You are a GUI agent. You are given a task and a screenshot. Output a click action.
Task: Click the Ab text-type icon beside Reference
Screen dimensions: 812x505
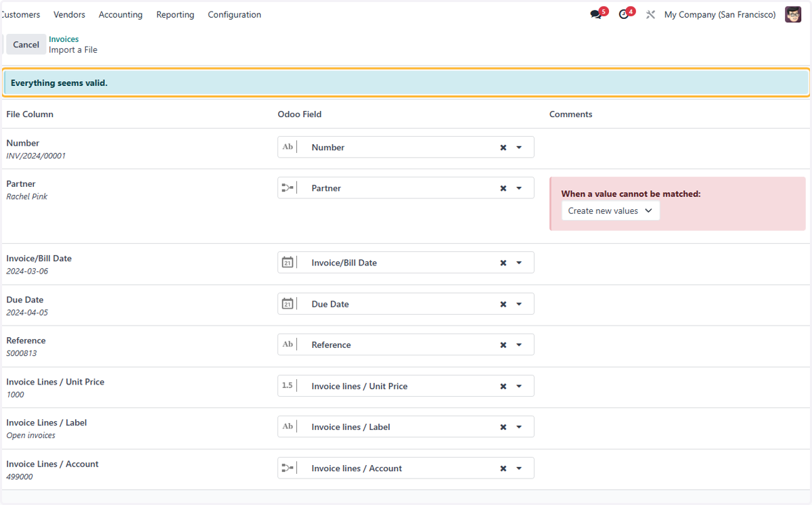288,344
